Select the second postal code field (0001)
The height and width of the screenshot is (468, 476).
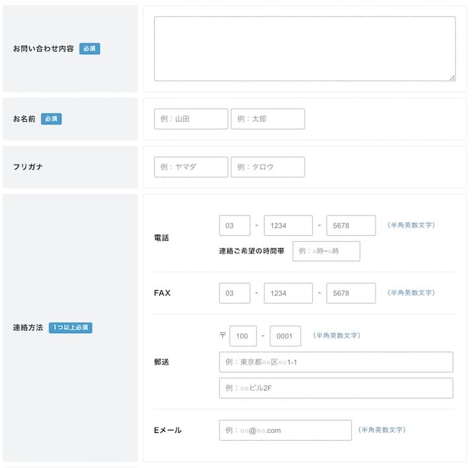pyautogui.click(x=285, y=336)
